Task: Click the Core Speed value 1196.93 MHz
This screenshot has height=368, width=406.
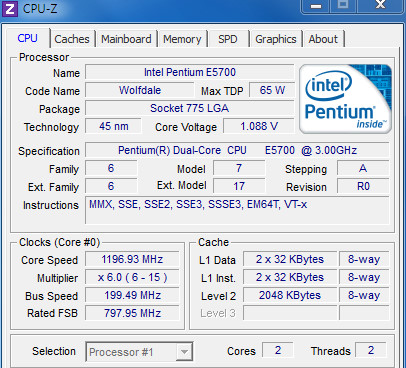Action: (x=132, y=259)
